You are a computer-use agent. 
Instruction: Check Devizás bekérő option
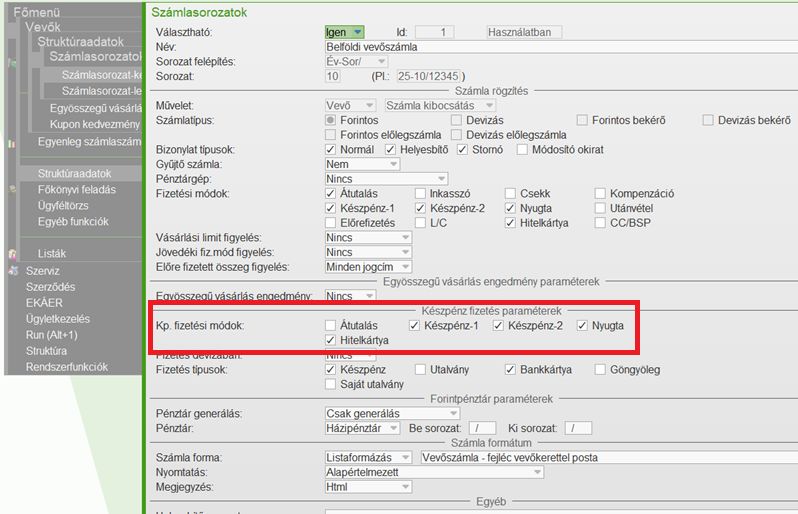[x=708, y=120]
